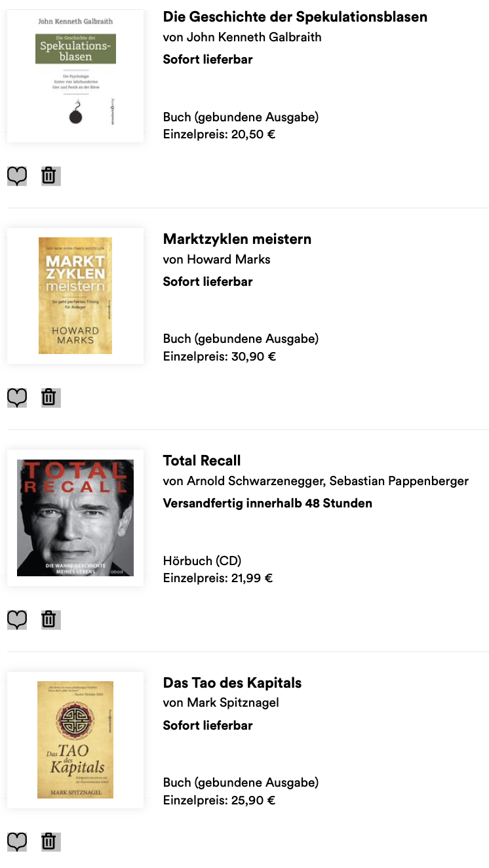Image resolution: width=489 pixels, height=868 pixels.
Task: Click the Spekulationsblasen book cover thumbnail
Action: 75,75
